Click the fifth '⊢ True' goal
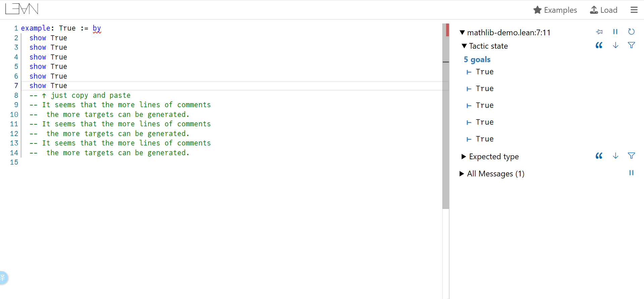The width and height of the screenshot is (644, 299). (480, 139)
